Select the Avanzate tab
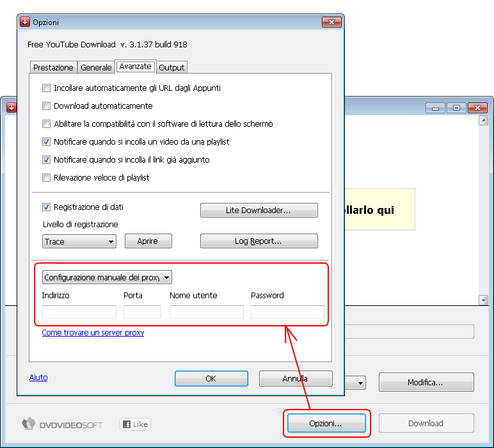The width and height of the screenshot is (494, 448). (136, 67)
